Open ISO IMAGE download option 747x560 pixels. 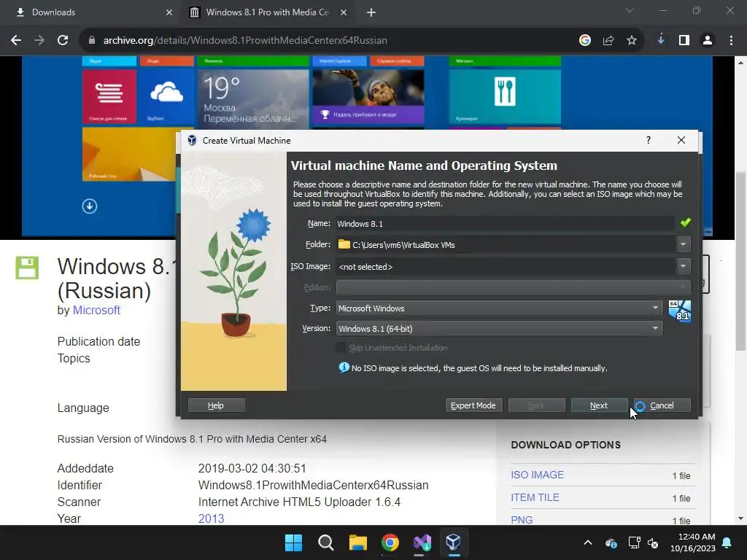click(x=538, y=475)
